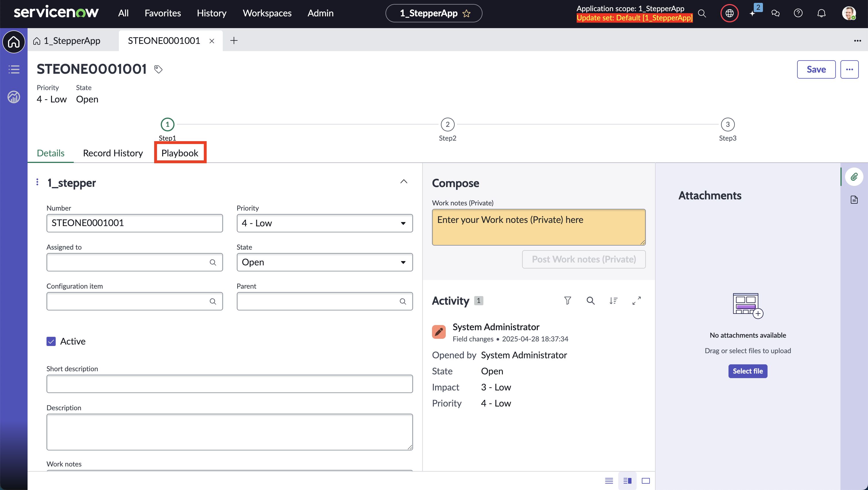Open the chat conversations icon

(775, 13)
